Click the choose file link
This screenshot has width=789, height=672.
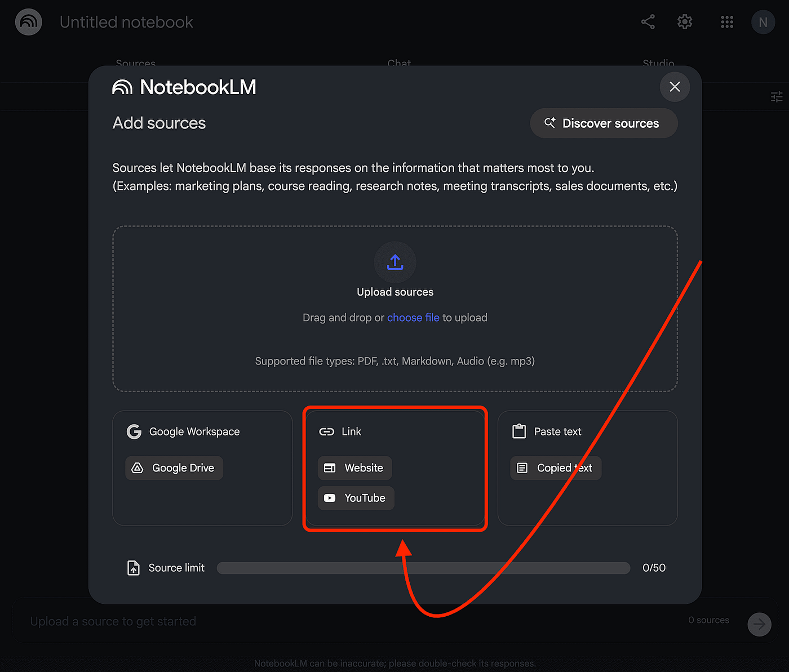(x=413, y=318)
